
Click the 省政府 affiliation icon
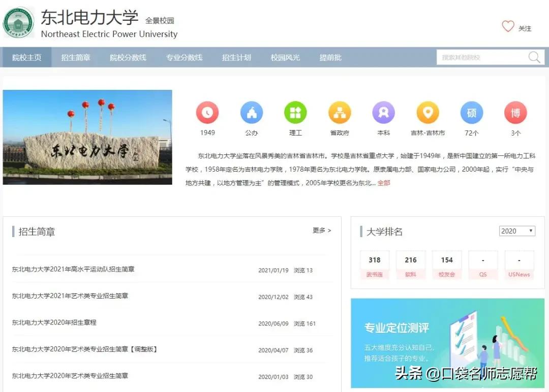(x=340, y=113)
